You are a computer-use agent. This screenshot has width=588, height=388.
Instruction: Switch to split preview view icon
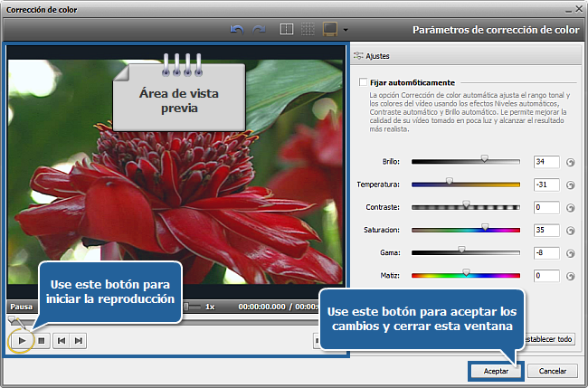tap(287, 30)
